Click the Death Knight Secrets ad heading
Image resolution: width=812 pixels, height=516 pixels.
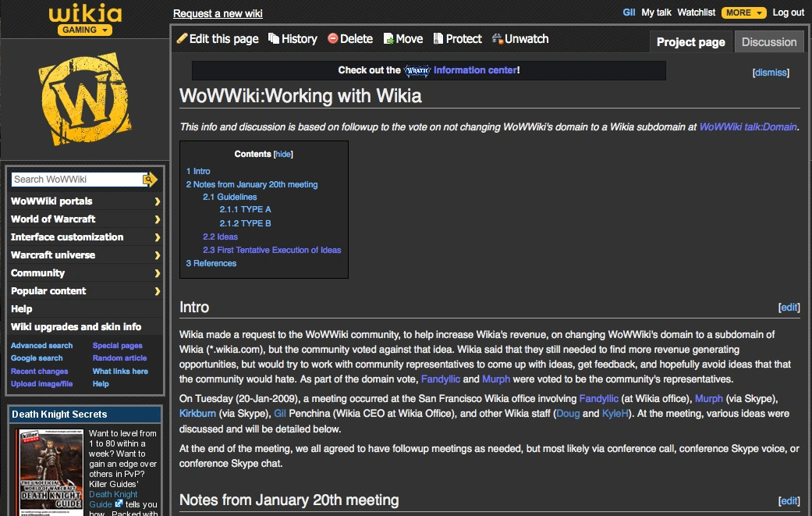click(59, 415)
